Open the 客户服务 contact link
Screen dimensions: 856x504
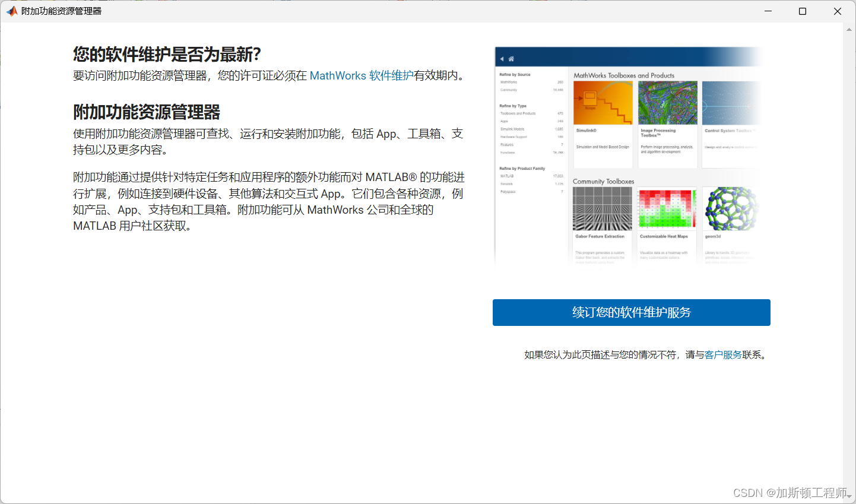point(723,354)
